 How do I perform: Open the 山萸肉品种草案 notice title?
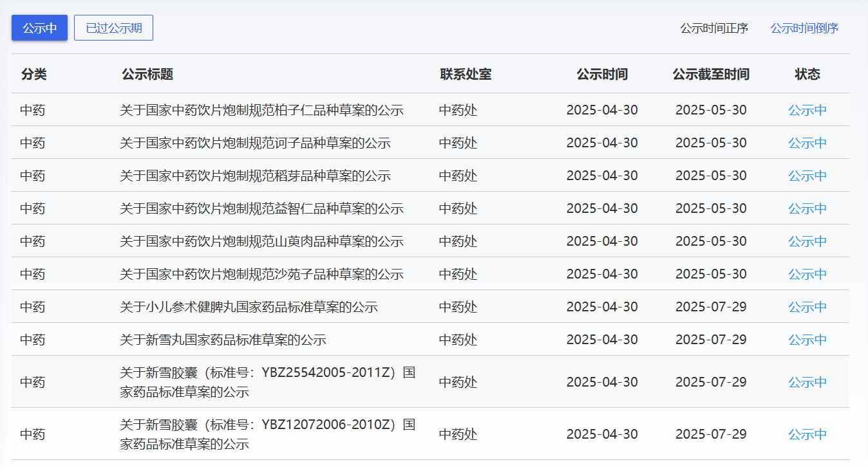[261, 241]
